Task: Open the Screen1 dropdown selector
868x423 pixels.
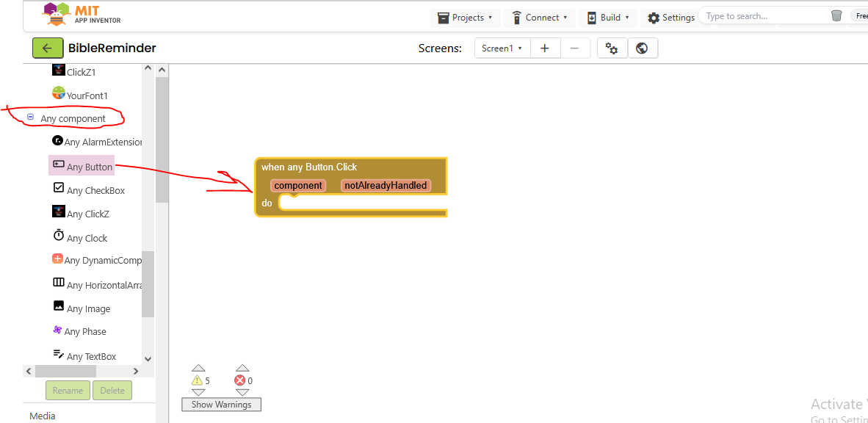Action: [502, 48]
